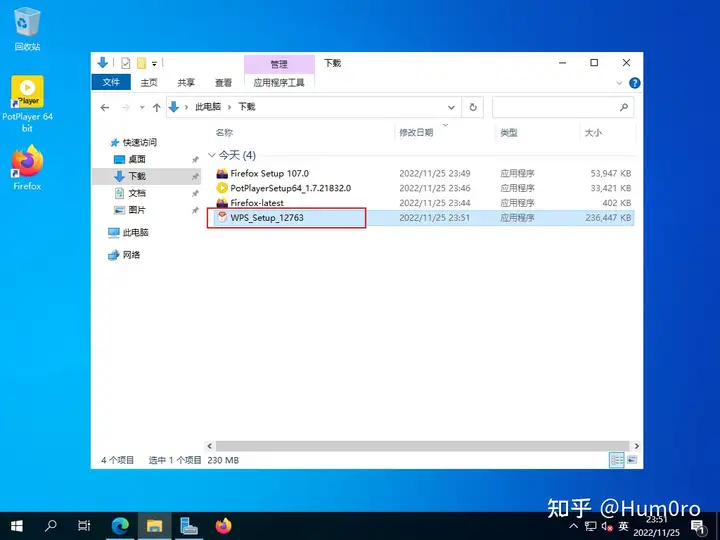Click the horizontal scrollbar track
This screenshot has height=540, width=720.
[x=422, y=446]
